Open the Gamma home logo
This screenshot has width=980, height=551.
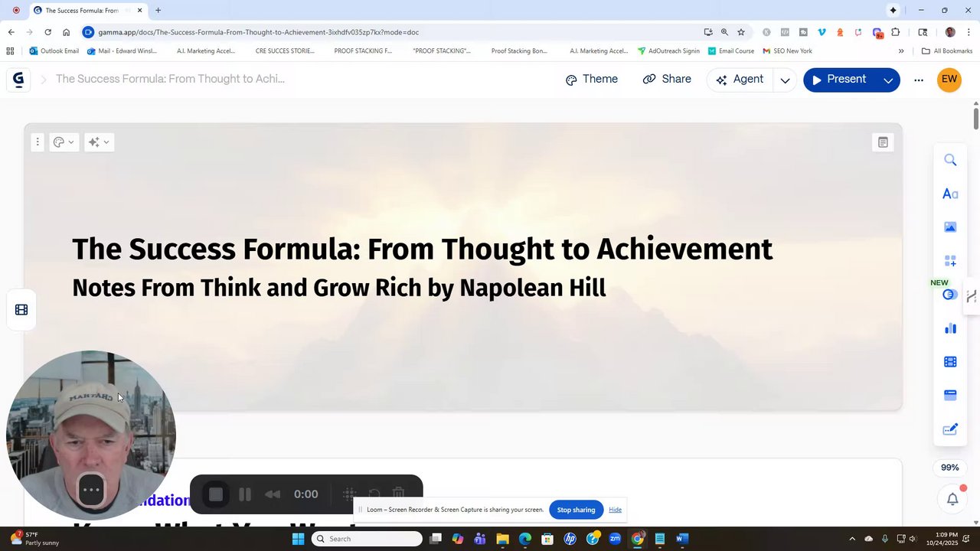click(18, 79)
